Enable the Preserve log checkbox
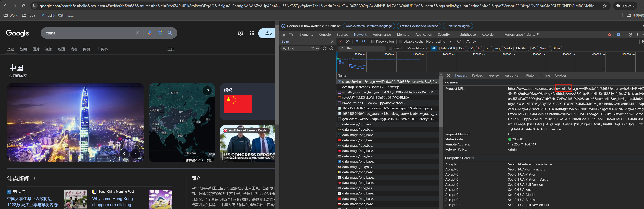 pos(373,42)
